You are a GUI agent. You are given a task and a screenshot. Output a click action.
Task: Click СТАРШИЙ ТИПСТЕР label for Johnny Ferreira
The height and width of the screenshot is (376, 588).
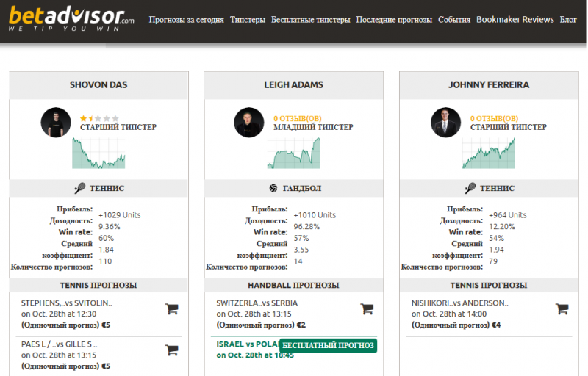point(509,127)
